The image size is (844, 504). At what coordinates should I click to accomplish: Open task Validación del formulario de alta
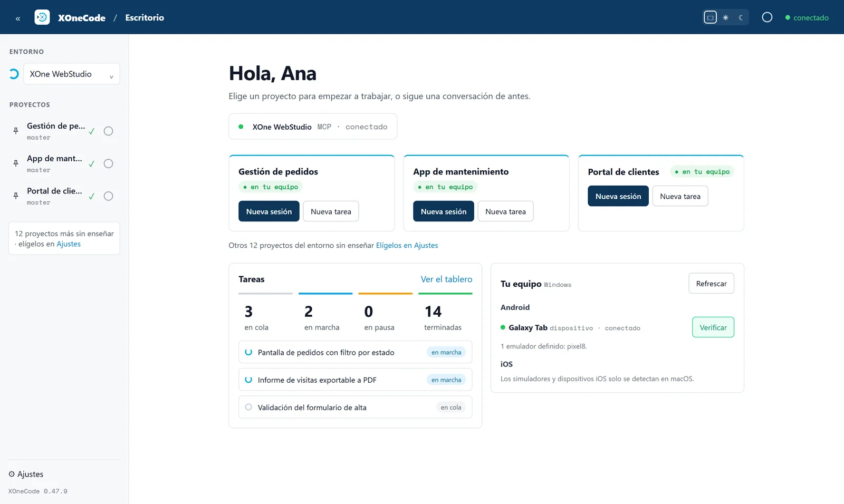point(355,407)
